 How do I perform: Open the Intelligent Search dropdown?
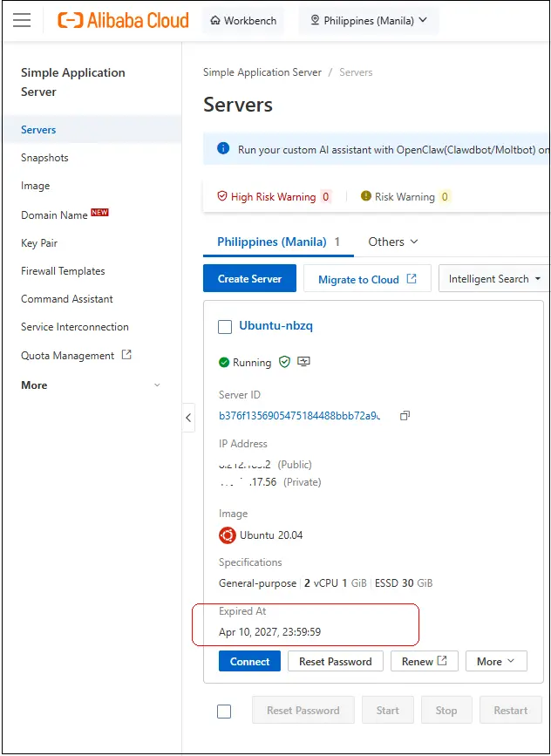point(494,279)
